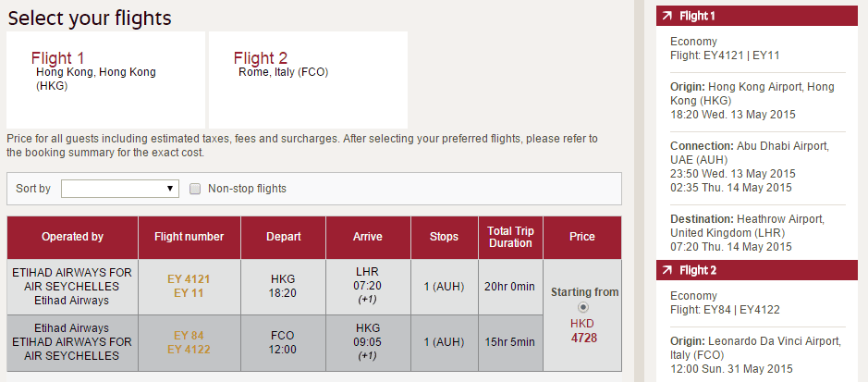Open the Sort by dropdown
868x382 pixels.
click(119, 189)
